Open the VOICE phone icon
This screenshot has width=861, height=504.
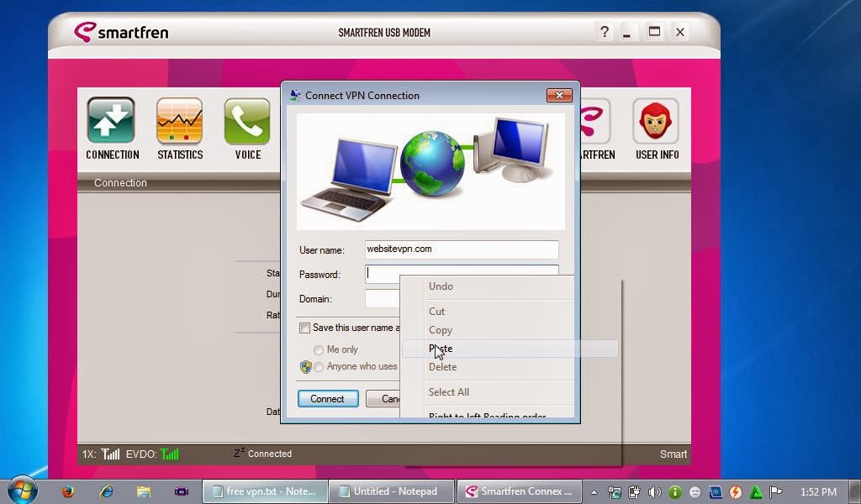click(247, 121)
